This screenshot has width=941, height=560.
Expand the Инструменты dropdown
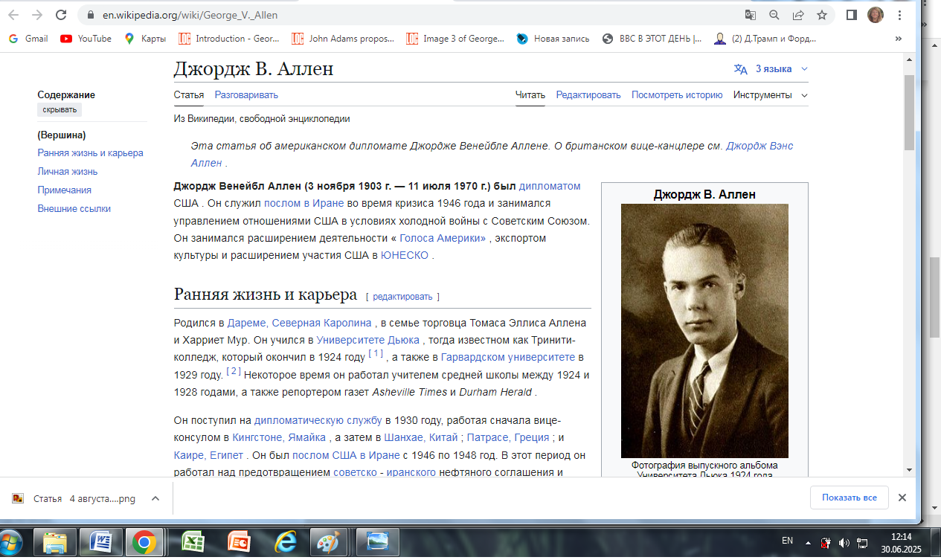click(x=770, y=95)
